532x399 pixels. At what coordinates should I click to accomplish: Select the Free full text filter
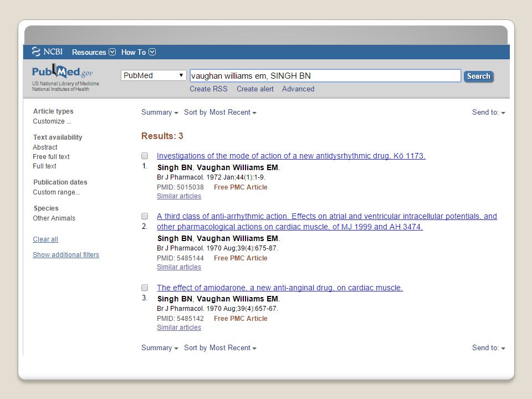(51, 157)
